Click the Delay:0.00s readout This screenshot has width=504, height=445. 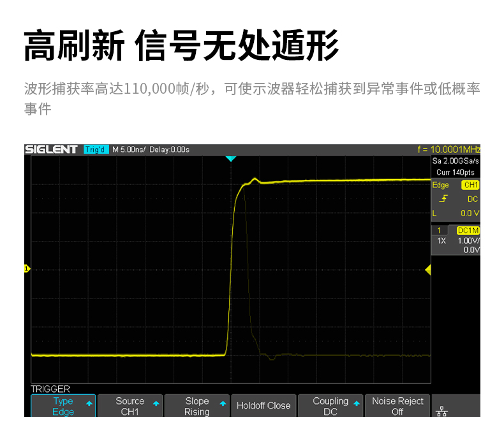pyautogui.click(x=170, y=150)
